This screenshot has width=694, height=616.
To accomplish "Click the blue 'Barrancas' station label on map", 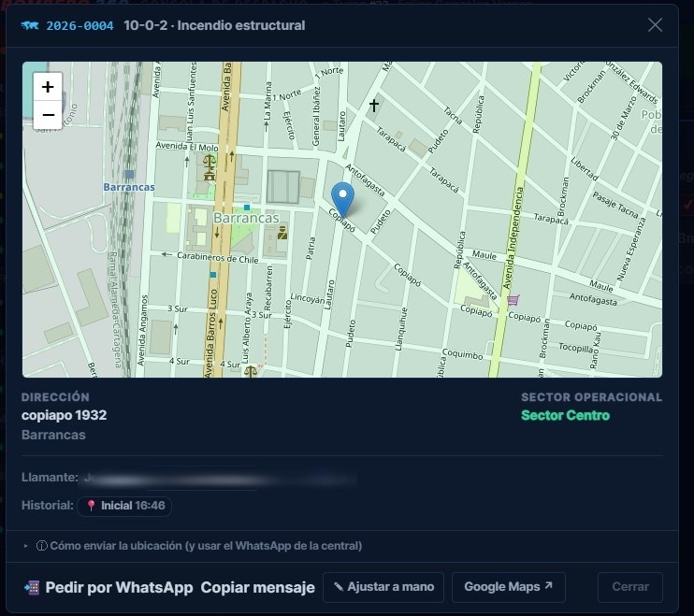I will tap(129, 187).
